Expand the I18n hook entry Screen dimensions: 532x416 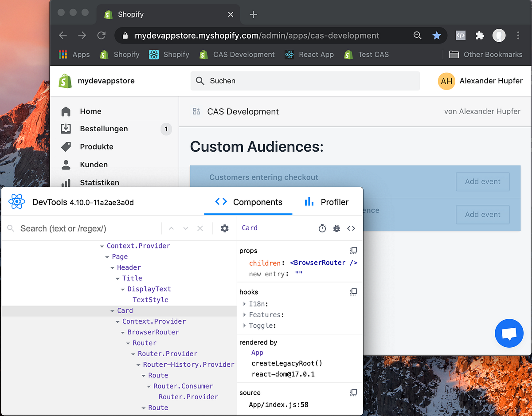244,304
